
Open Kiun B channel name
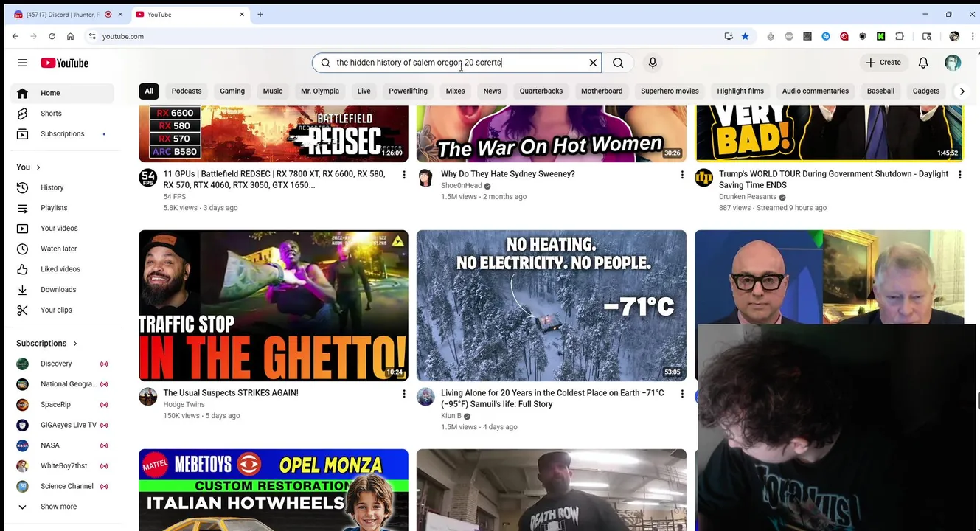coord(451,416)
